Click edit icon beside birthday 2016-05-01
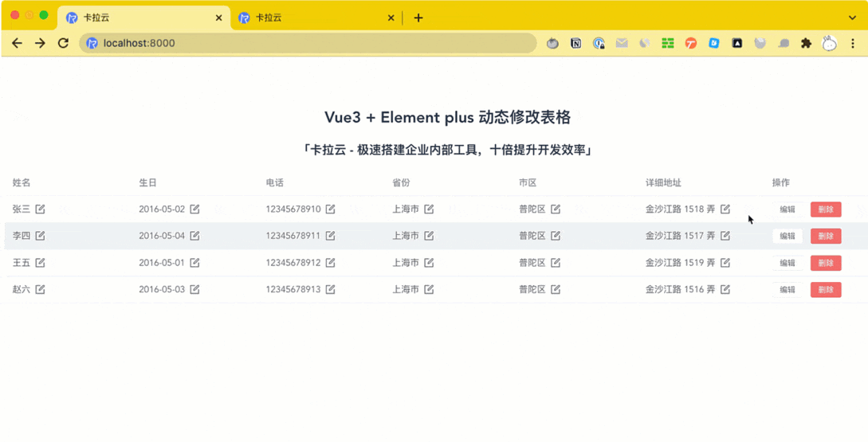This screenshot has width=868, height=442. point(194,263)
